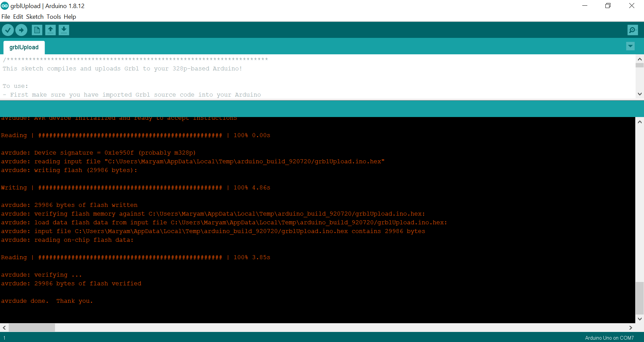Click 'avrdude done. Thank you.' console line
Viewport: 644px width, 342px height.
pos(47,301)
